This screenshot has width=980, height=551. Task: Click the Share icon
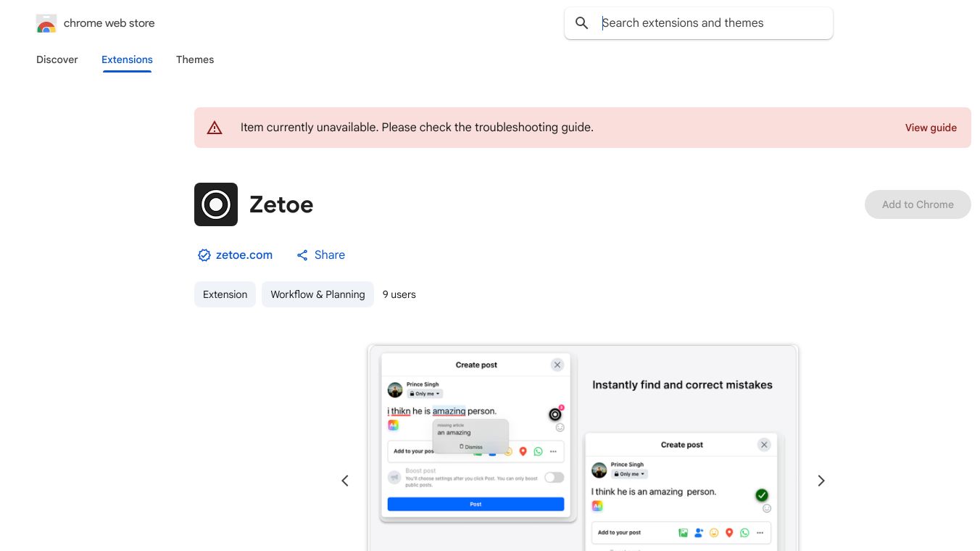tap(302, 255)
